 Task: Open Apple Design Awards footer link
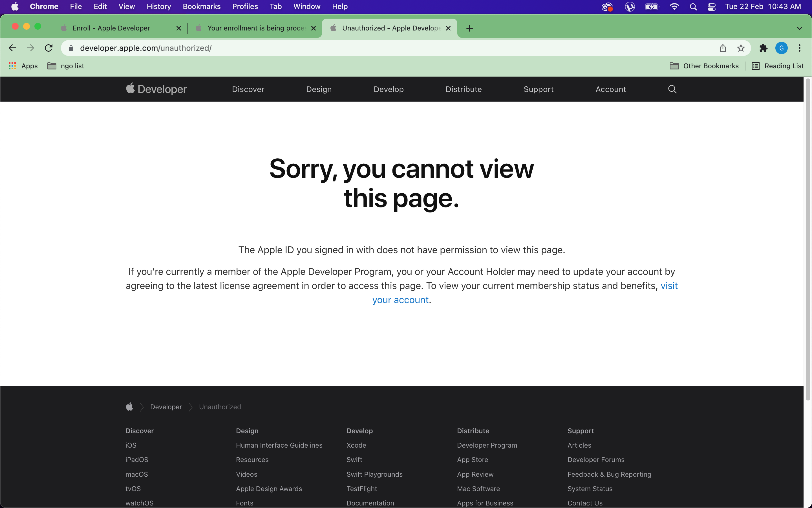(x=269, y=489)
